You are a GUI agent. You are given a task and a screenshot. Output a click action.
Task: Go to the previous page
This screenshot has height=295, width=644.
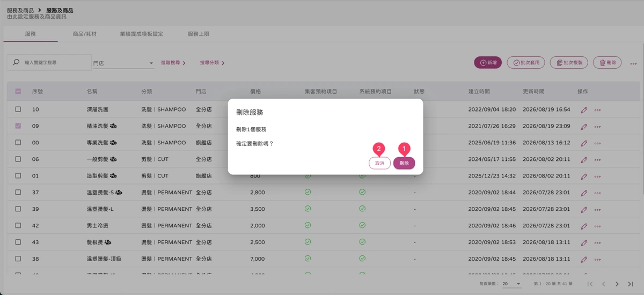click(603, 284)
